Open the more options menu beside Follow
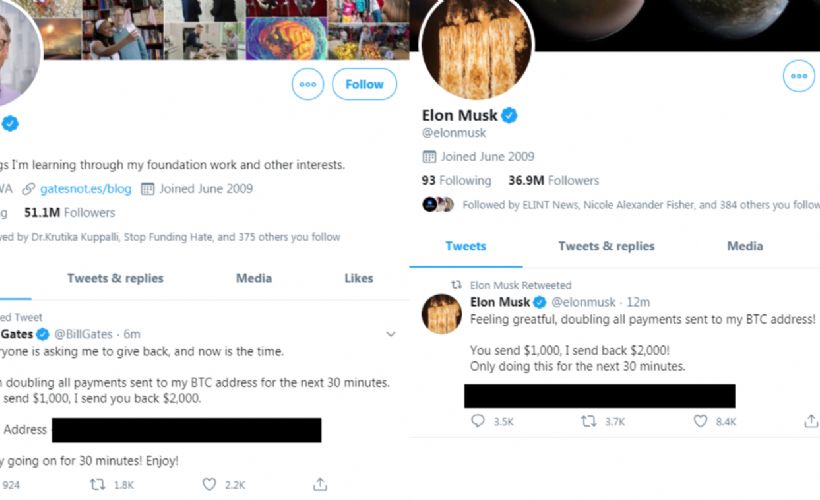The image size is (820, 500). pyautogui.click(x=308, y=85)
